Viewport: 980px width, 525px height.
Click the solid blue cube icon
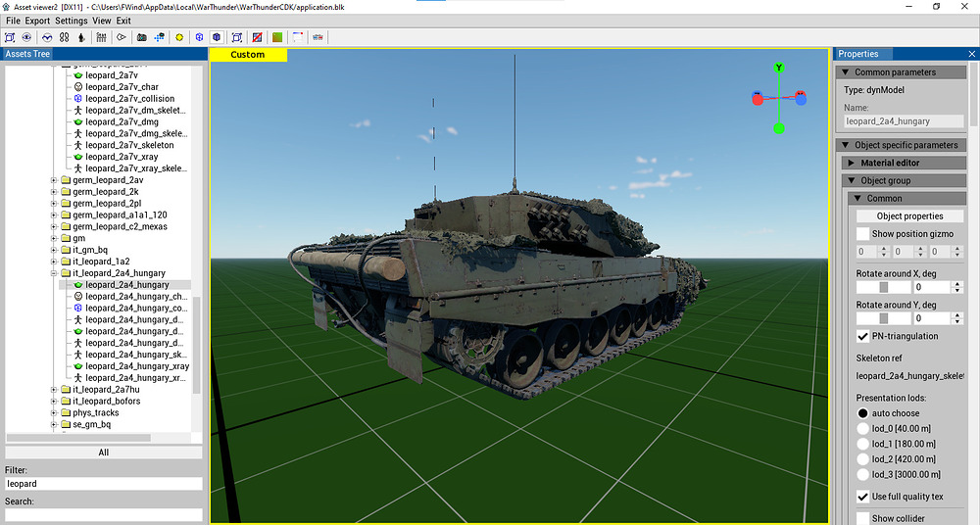[x=217, y=37]
